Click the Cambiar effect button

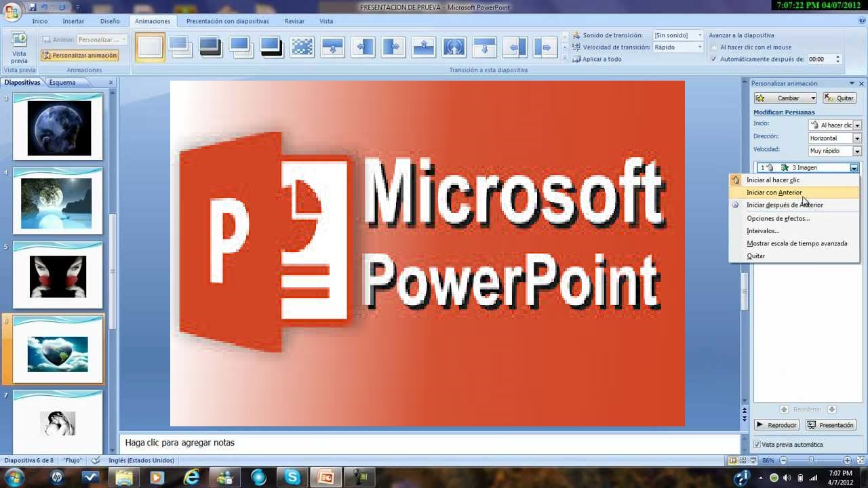[786, 98]
